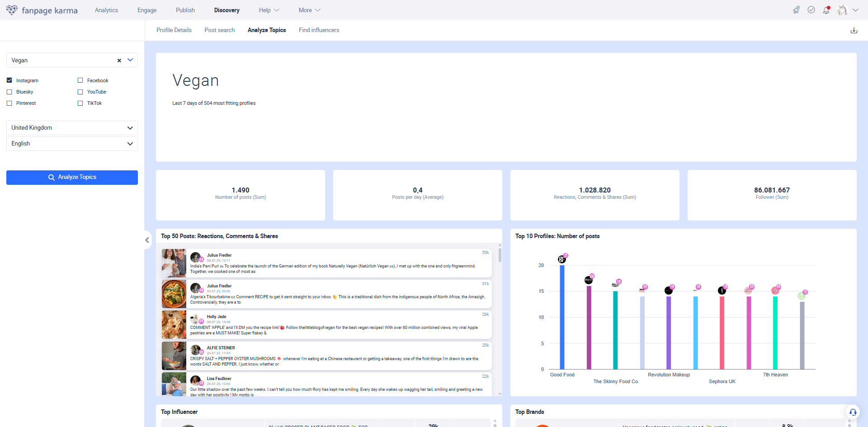Open the English language dropdown
This screenshot has height=427, width=868.
point(72,144)
